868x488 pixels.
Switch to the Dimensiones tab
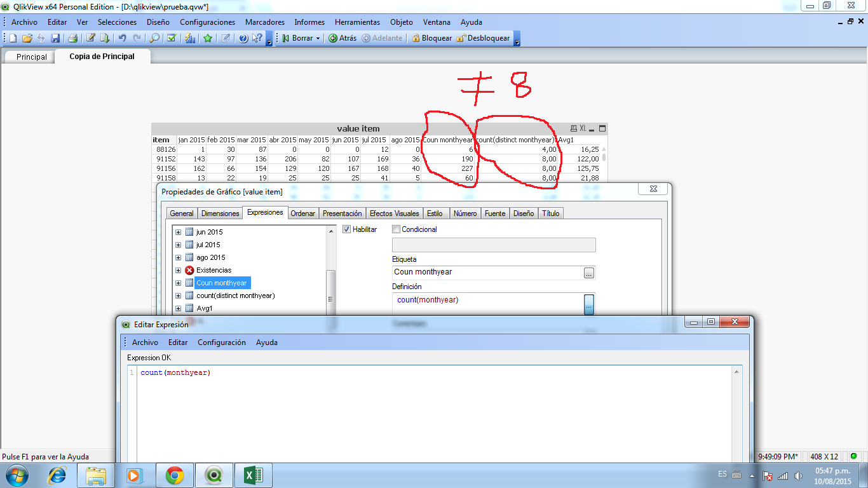pos(220,213)
